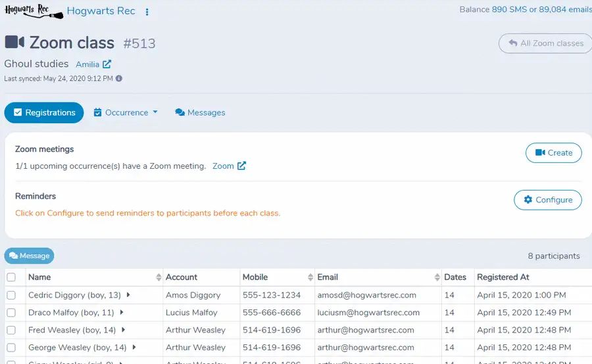592x364 pixels.
Task: Open the Zoom external link icon
Action: click(241, 166)
